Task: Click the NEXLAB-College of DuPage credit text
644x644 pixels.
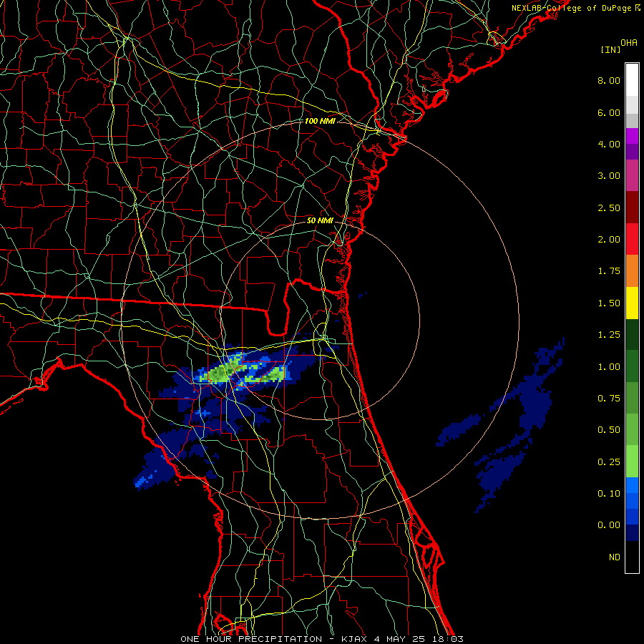Action: tap(575, 8)
